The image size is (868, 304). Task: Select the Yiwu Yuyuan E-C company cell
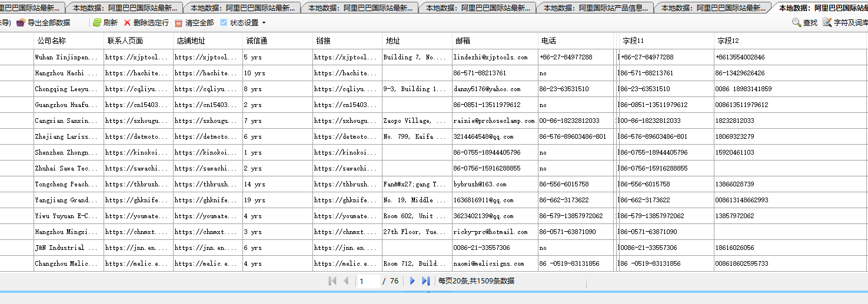(x=69, y=216)
